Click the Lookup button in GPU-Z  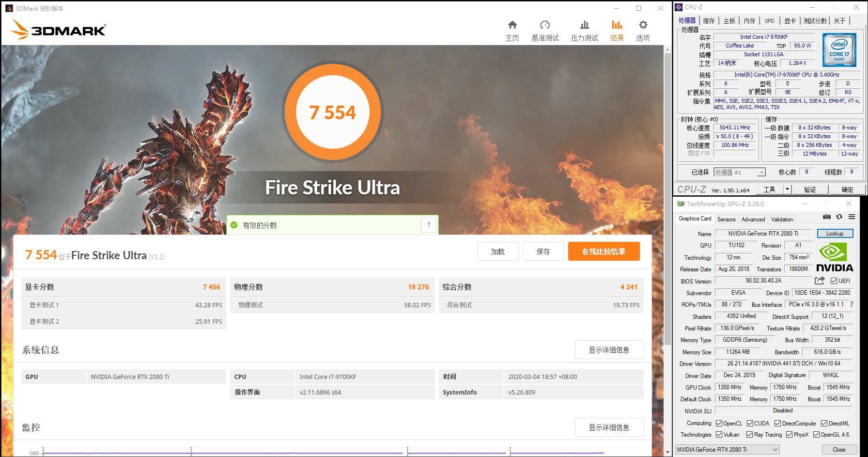pos(835,234)
